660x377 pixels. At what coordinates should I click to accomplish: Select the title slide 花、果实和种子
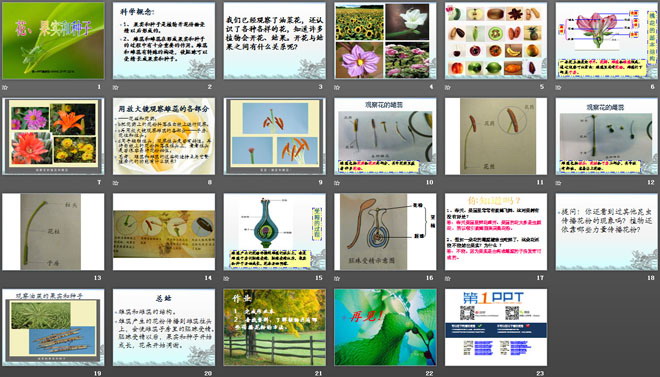pyautogui.click(x=53, y=41)
